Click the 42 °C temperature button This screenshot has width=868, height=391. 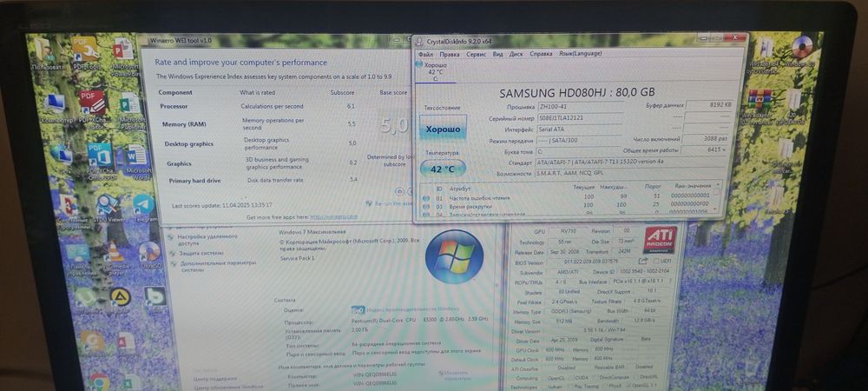pyautogui.click(x=443, y=169)
